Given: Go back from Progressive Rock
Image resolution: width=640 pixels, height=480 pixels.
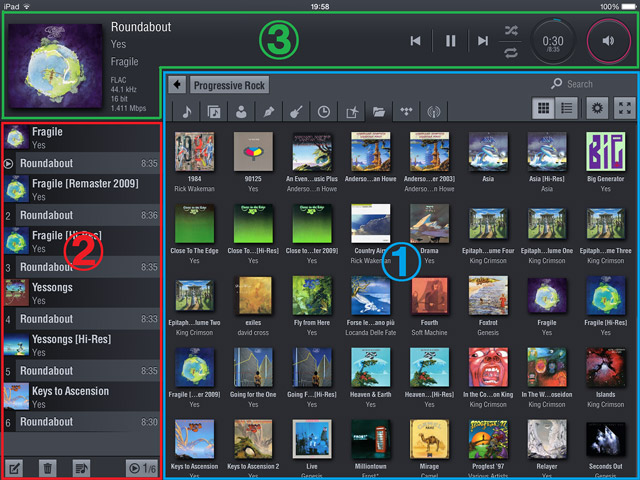Looking at the screenshot, I should click(177, 85).
